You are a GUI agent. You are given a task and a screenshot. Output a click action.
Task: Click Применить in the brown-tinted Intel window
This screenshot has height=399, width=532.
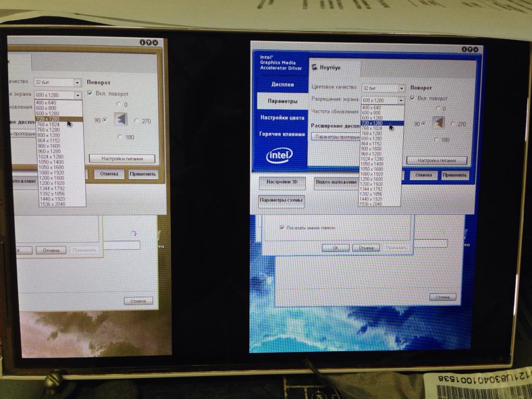tap(143, 174)
